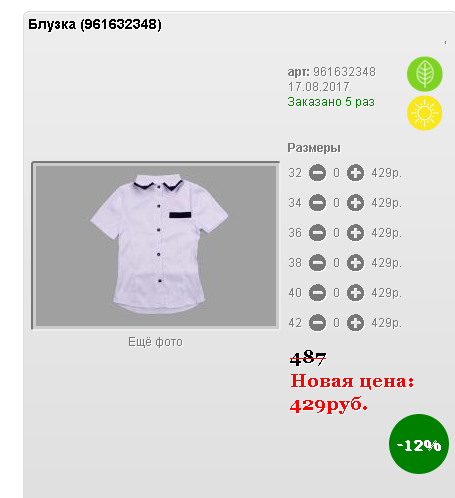Click plus icon for size 38
The height and width of the screenshot is (498, 455).
pyautogui.click(x=355, y=263)
